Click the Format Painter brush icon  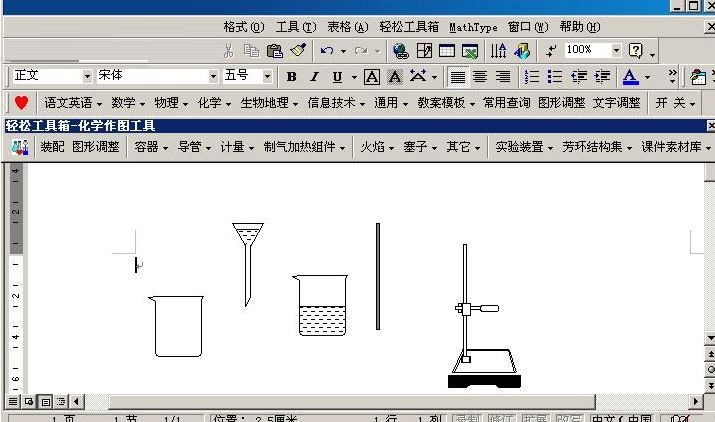pyautogui.click(x=297, y=50)
